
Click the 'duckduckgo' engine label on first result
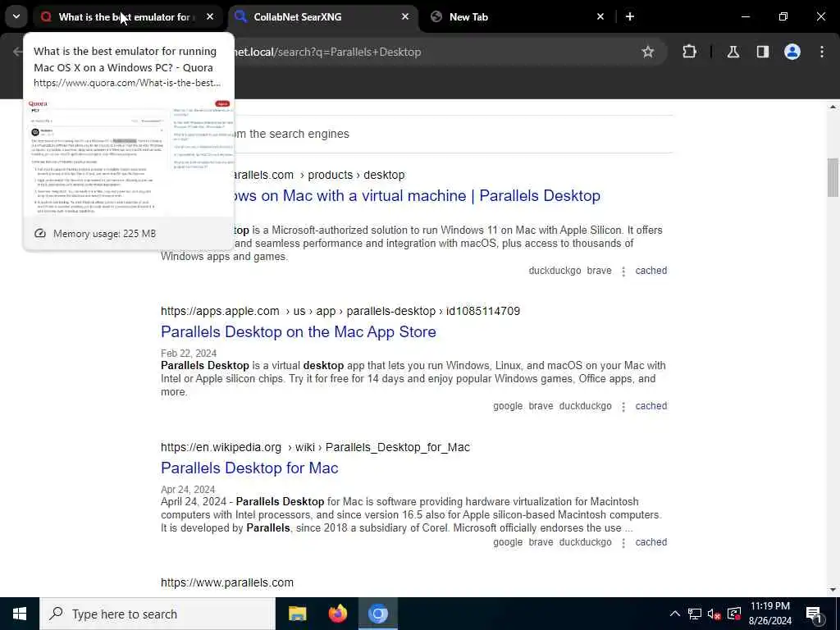pyautogui.click(x=555, y=271)
